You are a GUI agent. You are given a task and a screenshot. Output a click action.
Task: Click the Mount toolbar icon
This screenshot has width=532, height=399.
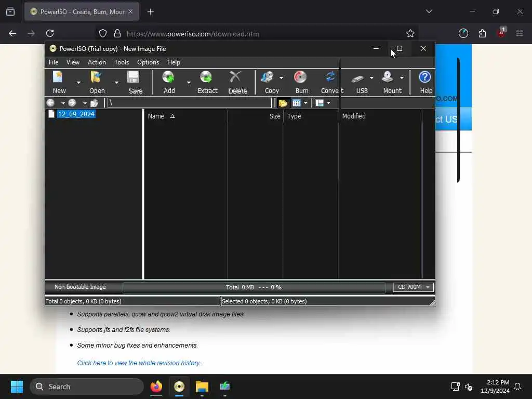pos(388,77)
